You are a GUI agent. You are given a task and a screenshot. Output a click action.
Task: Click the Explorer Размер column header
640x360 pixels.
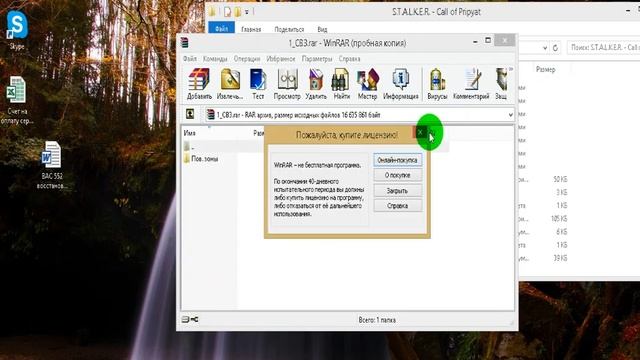(x=545, y=70)
